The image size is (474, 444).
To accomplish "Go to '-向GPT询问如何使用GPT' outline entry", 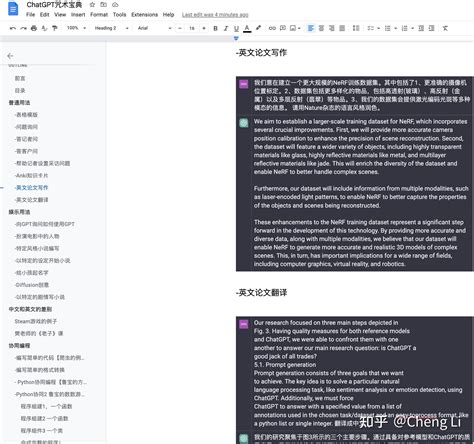I will point(45,224).
